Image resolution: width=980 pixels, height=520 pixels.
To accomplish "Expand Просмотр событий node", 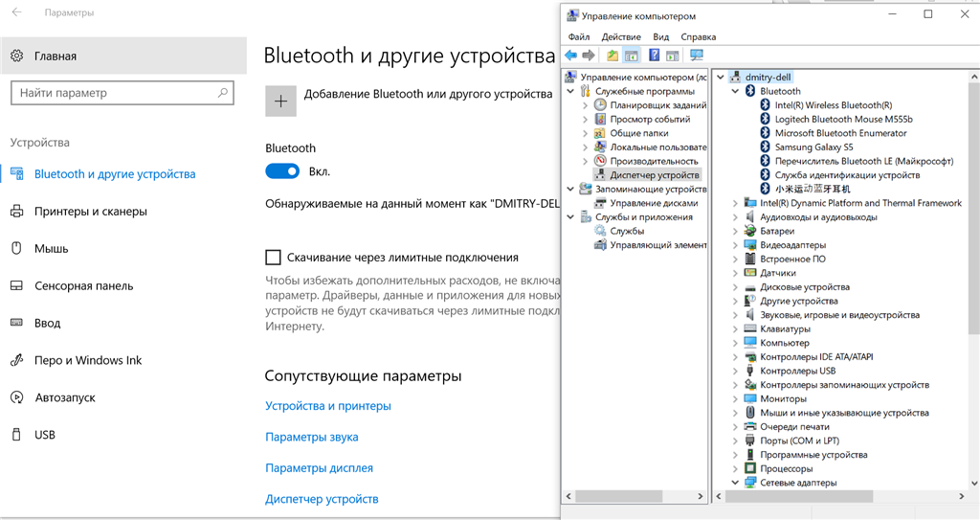I will 586,119.
